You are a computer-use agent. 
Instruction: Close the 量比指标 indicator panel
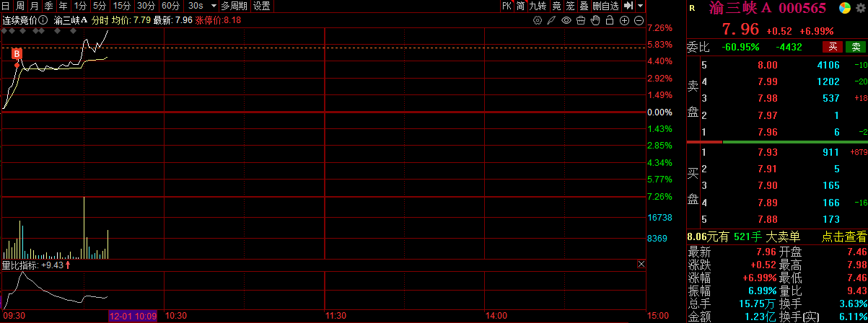[x=641, y=265]
